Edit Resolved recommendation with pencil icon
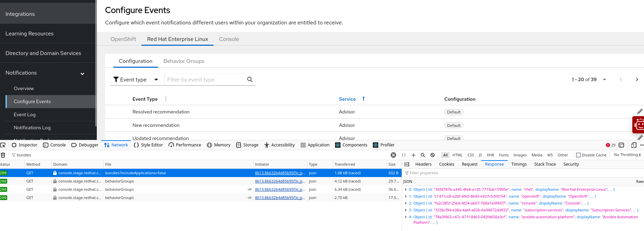Viewport: 644px width, 231px height. click(640, 112)
